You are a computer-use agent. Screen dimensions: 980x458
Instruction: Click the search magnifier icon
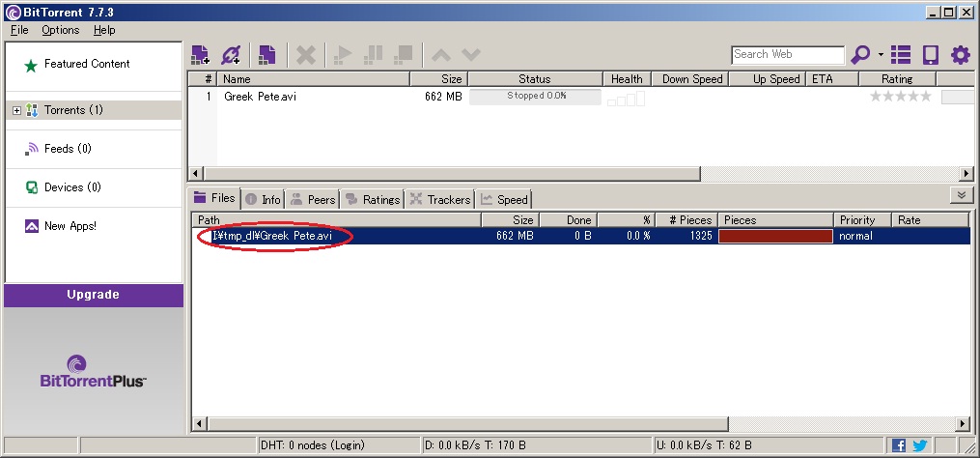pyautogui.click(x=859, y=55)
